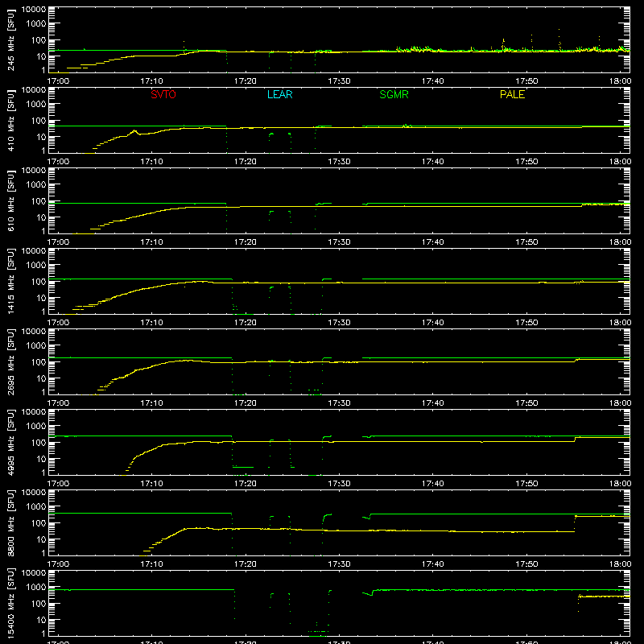The image size is (644, 644).
Task: Click the 410 MHz [SFU] axis label
Action: point(11,120)
